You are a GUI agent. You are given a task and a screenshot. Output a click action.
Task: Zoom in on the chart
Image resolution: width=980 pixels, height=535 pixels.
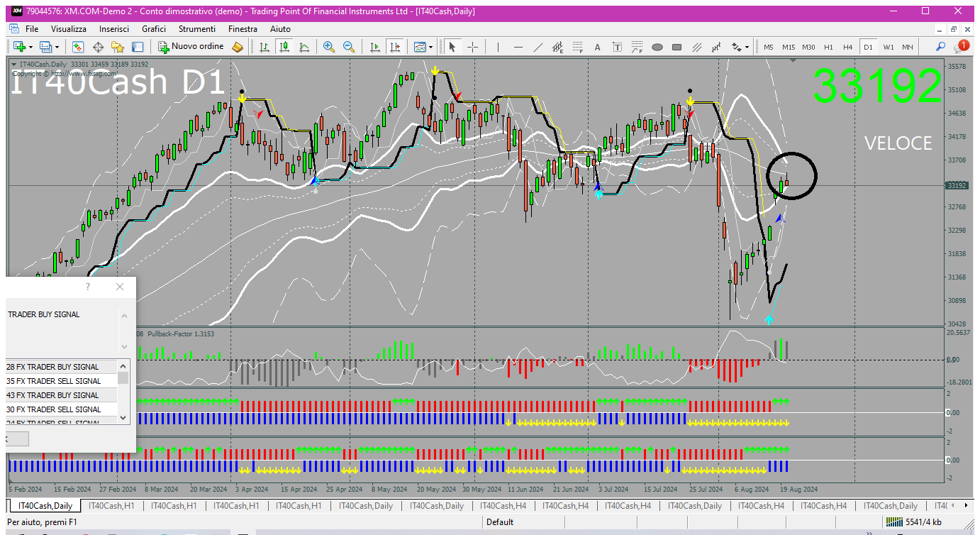pos(329,47)
